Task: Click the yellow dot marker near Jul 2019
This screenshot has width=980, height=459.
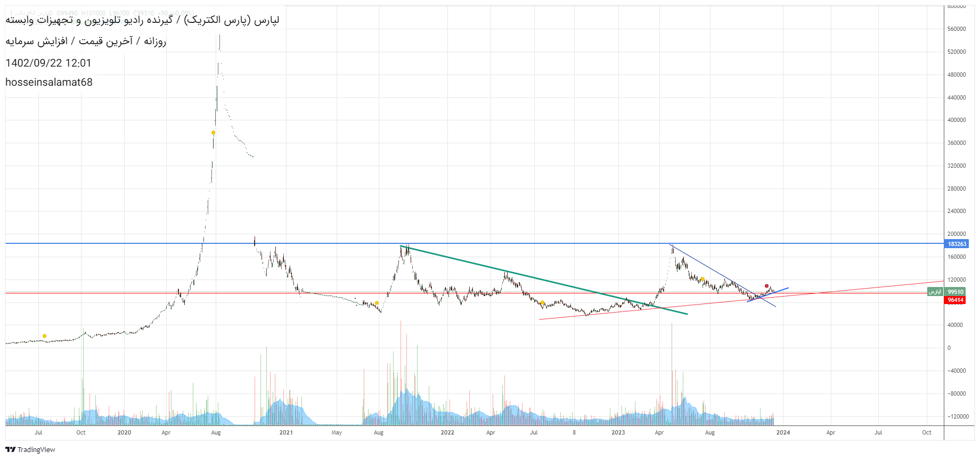Action: coord(44,336)
